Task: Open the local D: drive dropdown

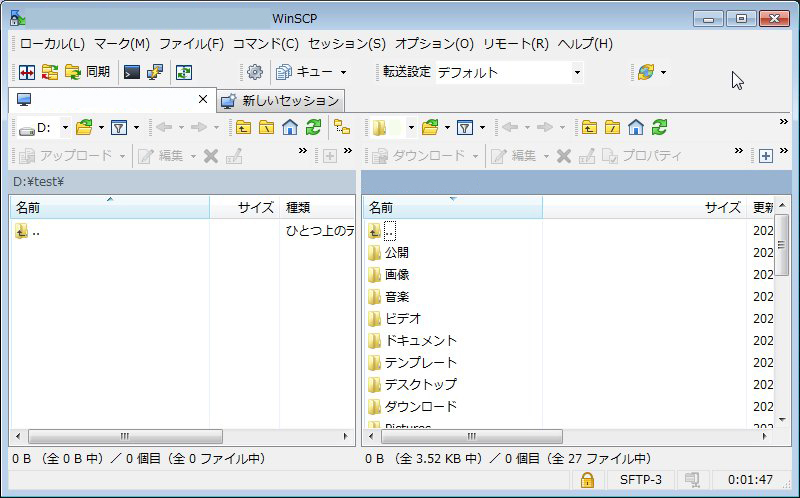Action: coord(65,128)
